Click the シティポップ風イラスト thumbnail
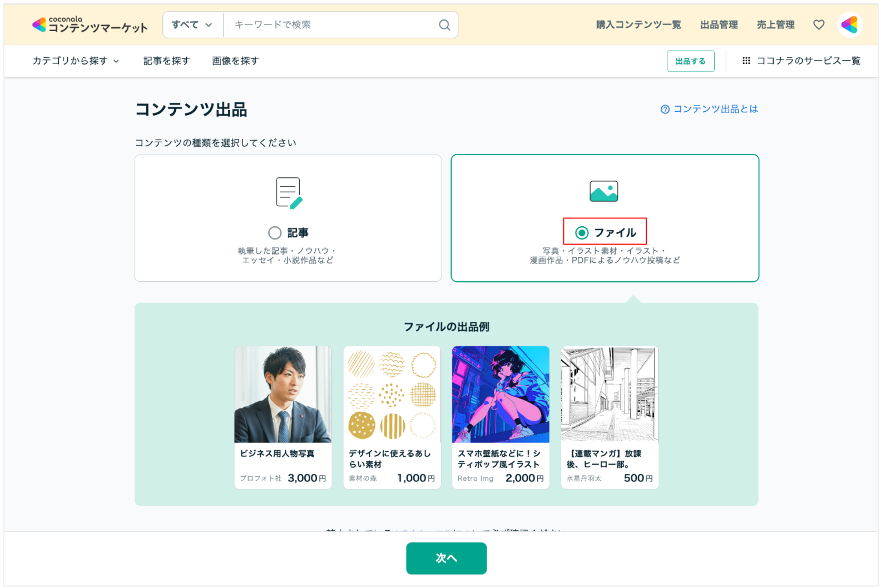The width and height of the screenshot is (881, 588). [501, 395]
